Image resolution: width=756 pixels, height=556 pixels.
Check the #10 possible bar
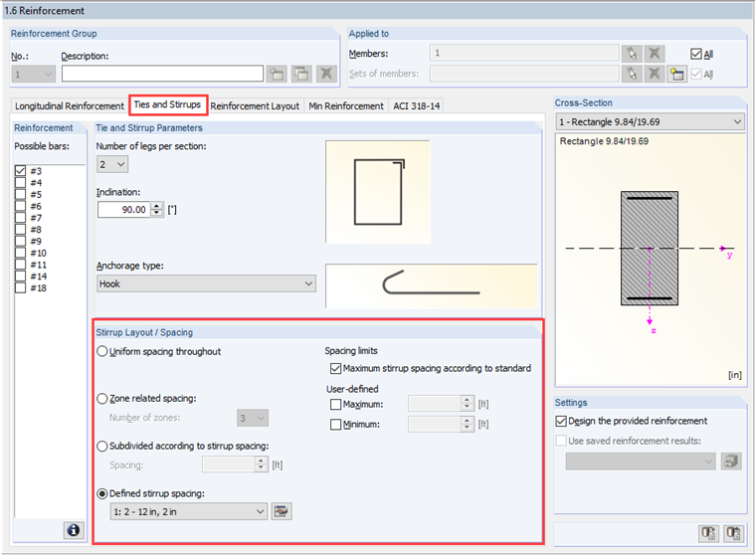tap(20, 253)
